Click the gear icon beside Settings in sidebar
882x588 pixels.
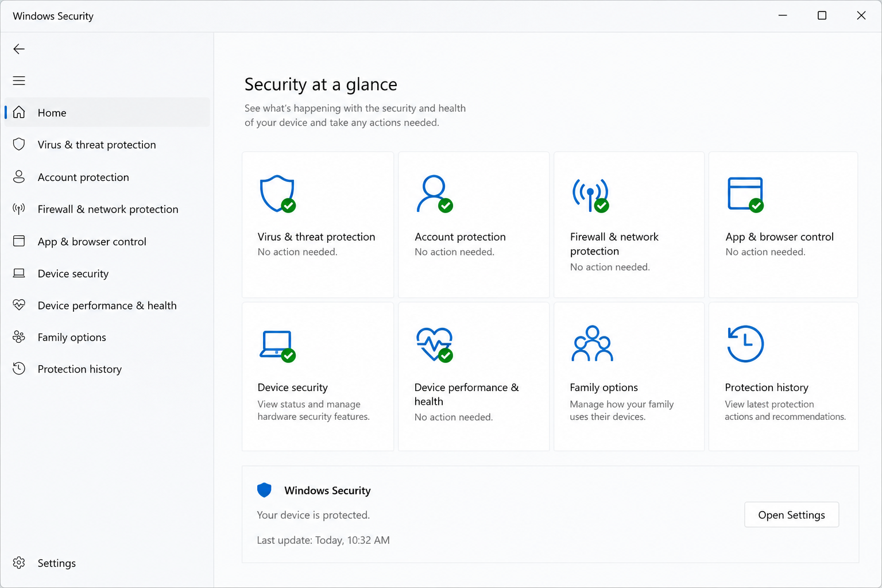pos(19,563)
